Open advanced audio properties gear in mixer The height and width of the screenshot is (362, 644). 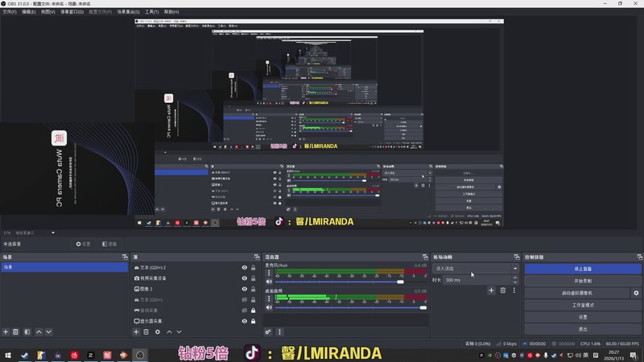coord(268,331)
